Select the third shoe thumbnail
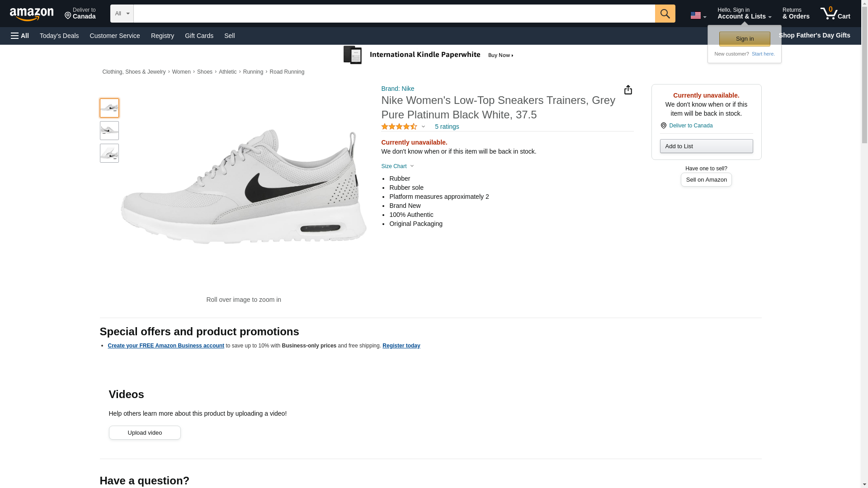This screenshot has height=488, width=868. click(109, 153)
